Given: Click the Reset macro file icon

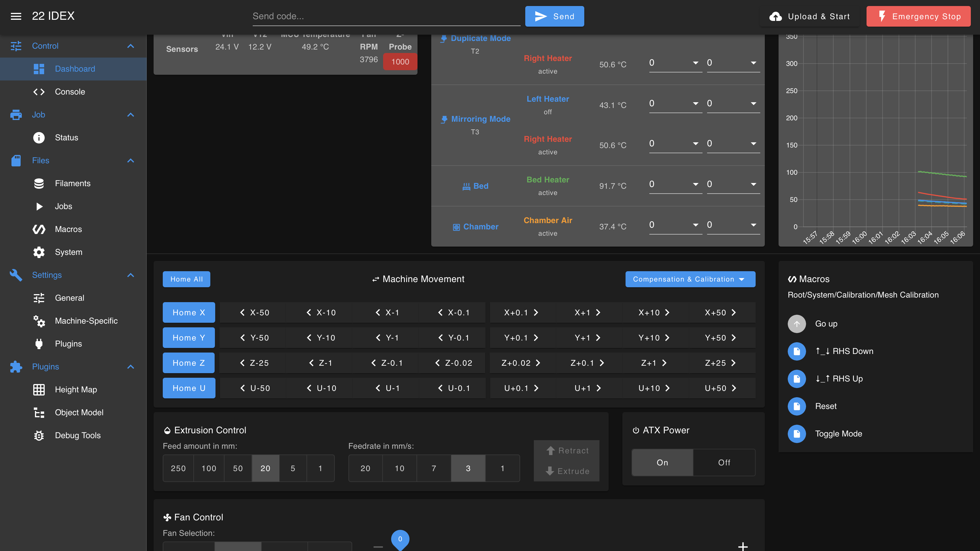Looking at the screenshot, I should (797, 406).
